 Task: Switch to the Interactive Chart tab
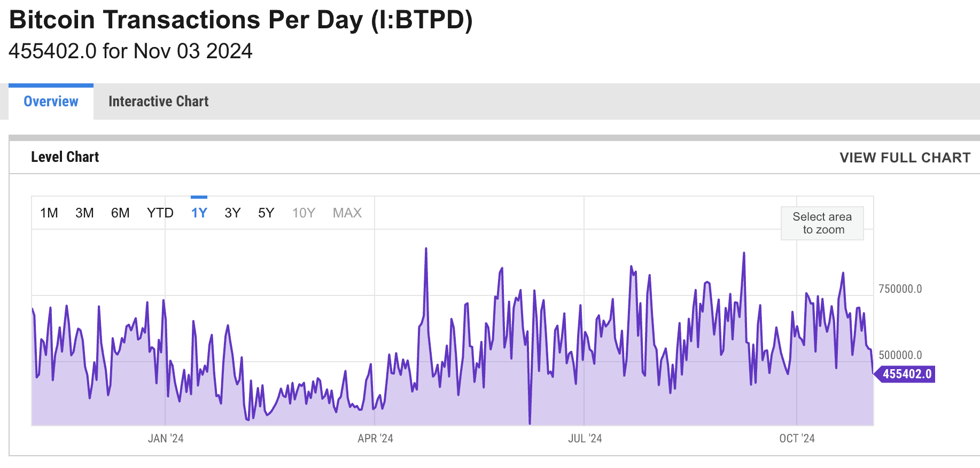(x=159, y=102)
